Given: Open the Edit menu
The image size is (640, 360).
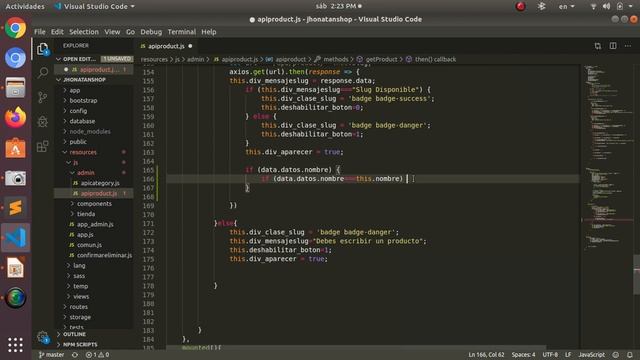Looking at the screenshot, I should [x=57, y=32].
